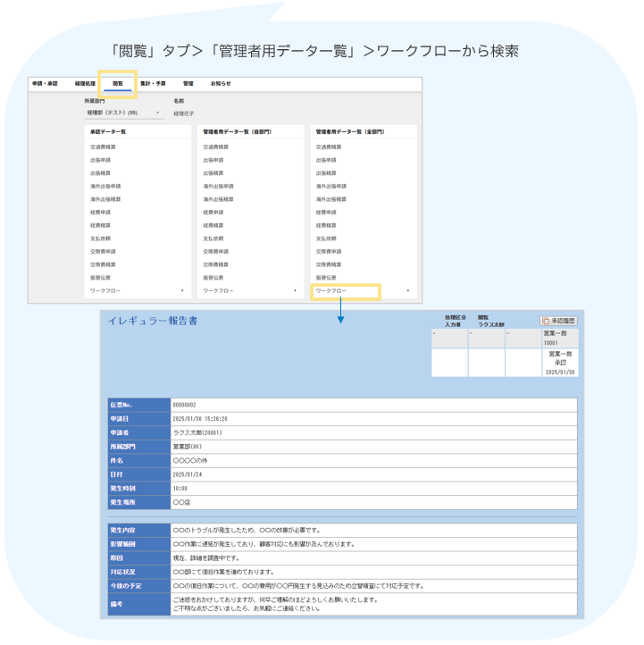Screen dimensions: 644x645
Task: Expand the 所属部門 dropdown showing 経理部(テスト)
Action: point(122,113)
